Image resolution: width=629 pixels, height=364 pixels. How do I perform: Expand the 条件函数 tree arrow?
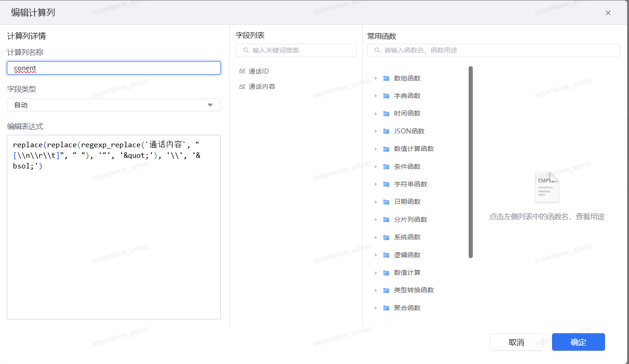[x=376, y=167]
